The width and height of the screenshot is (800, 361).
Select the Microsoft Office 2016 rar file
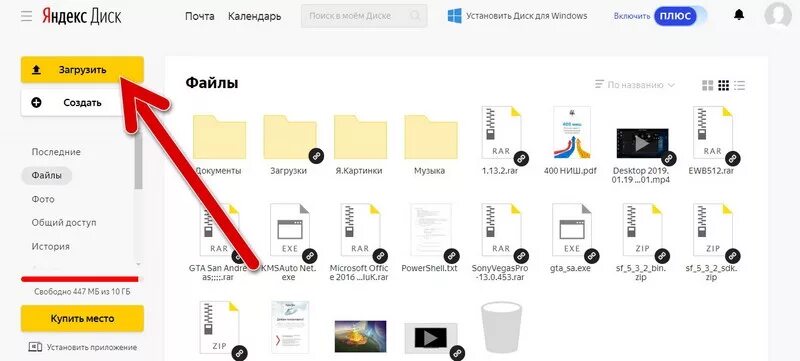(360, 230)
